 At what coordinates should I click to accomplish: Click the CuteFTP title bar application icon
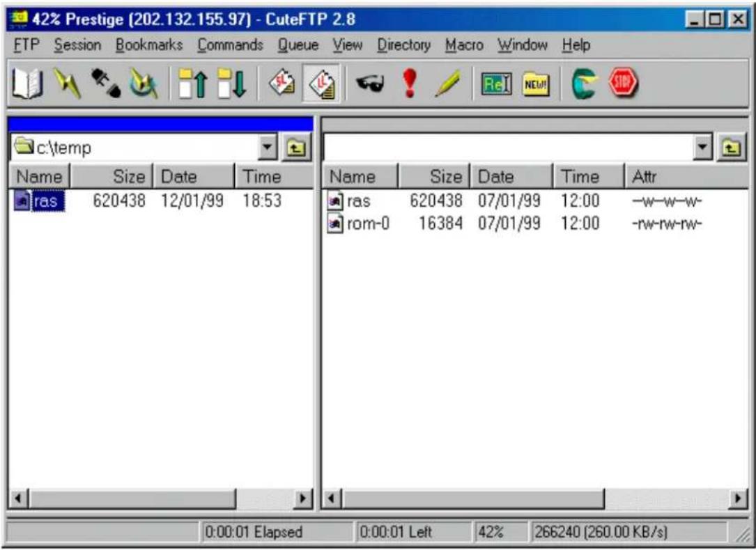(x=20, y=19)
